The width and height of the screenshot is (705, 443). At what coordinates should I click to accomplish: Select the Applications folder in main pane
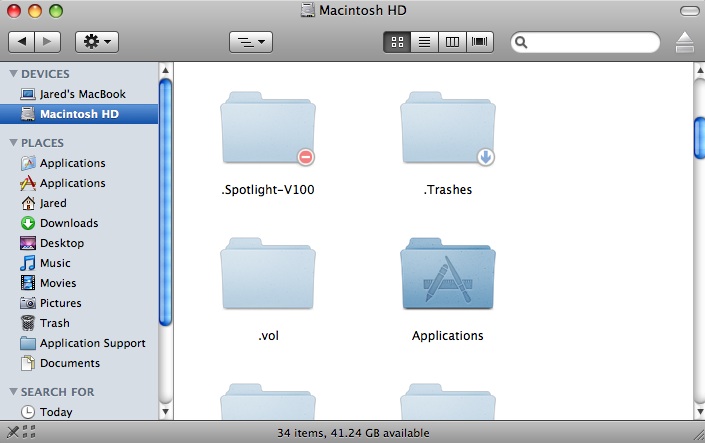448,273
